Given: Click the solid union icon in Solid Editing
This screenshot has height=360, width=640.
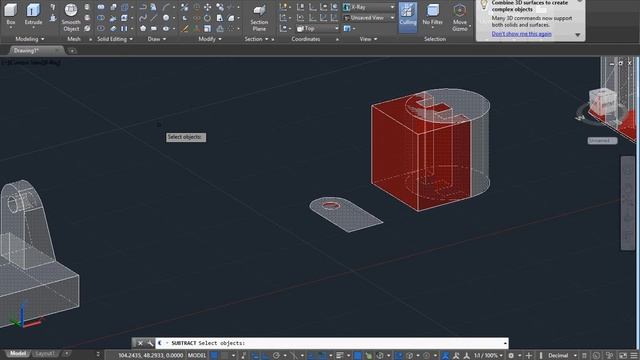Looking at the screenshot, I should 100,7.
